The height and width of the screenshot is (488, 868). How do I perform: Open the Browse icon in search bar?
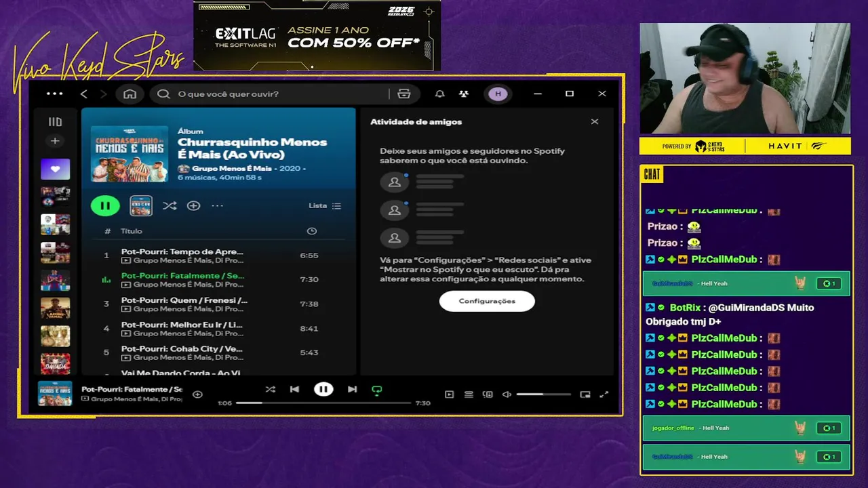pyautogui.click(x=404, y=94)
